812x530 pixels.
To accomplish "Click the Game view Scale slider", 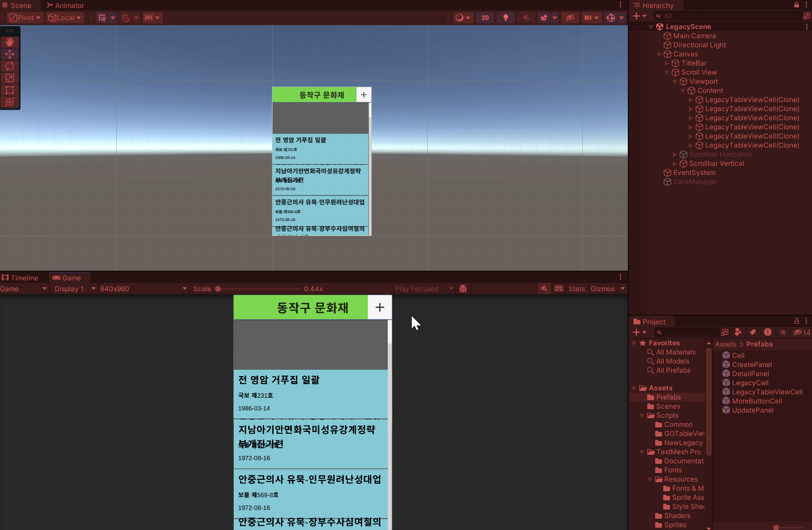I will [x=258, y=289].
